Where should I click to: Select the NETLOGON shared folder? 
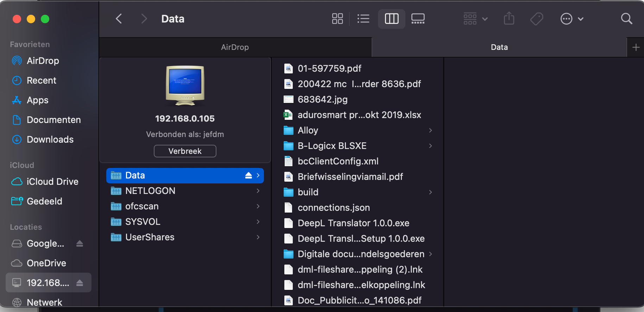click(x=150, y=191)
